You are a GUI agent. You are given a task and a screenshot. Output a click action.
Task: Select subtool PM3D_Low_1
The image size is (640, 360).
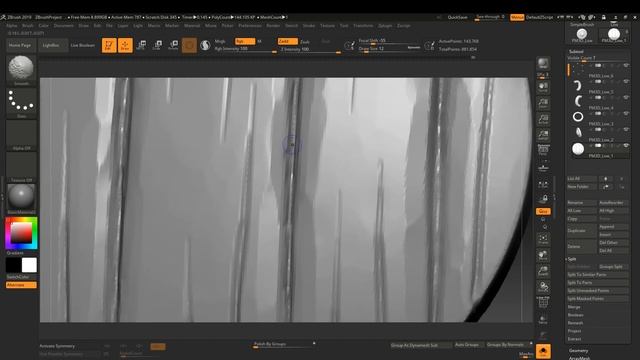(598, 151)
